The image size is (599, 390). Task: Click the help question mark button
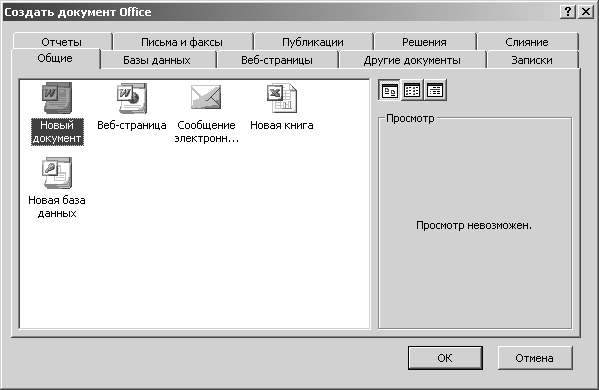[568, 12]
